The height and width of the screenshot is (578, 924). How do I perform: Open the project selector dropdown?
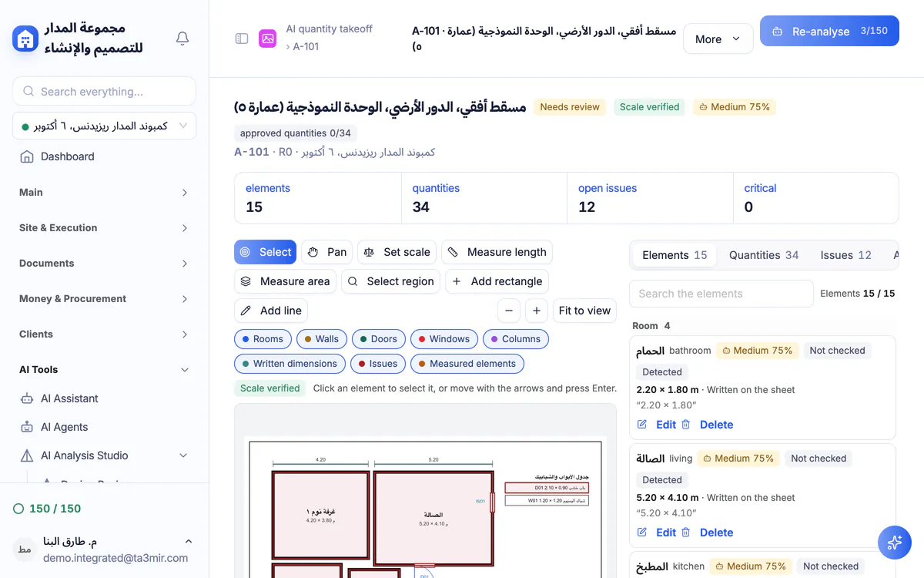click(104, 126)
